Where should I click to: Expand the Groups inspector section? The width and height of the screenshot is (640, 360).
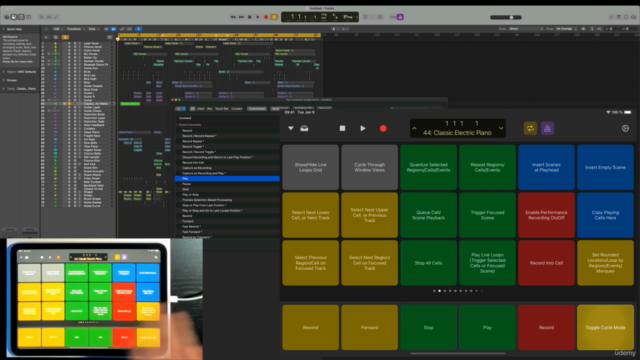pyautogui.click(x=4, y=80)
